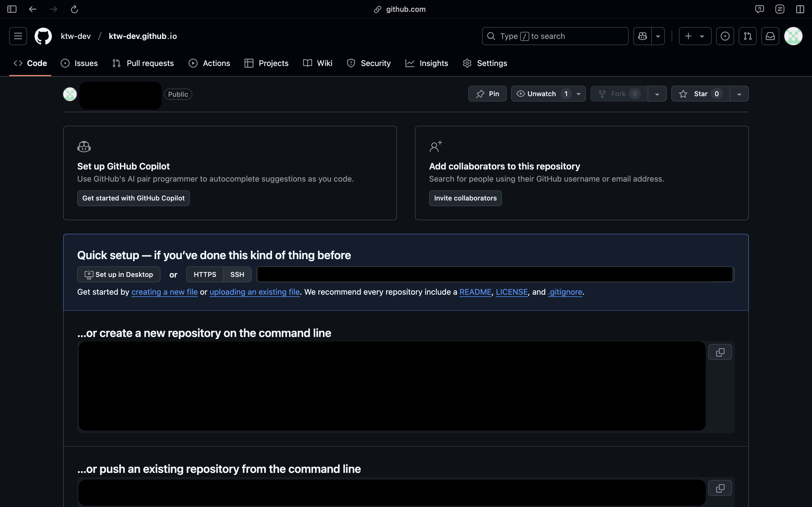Screen dimensions: 812x507
Task: Open the GitHub hamburger navigation menu
Action: point(18,36)
